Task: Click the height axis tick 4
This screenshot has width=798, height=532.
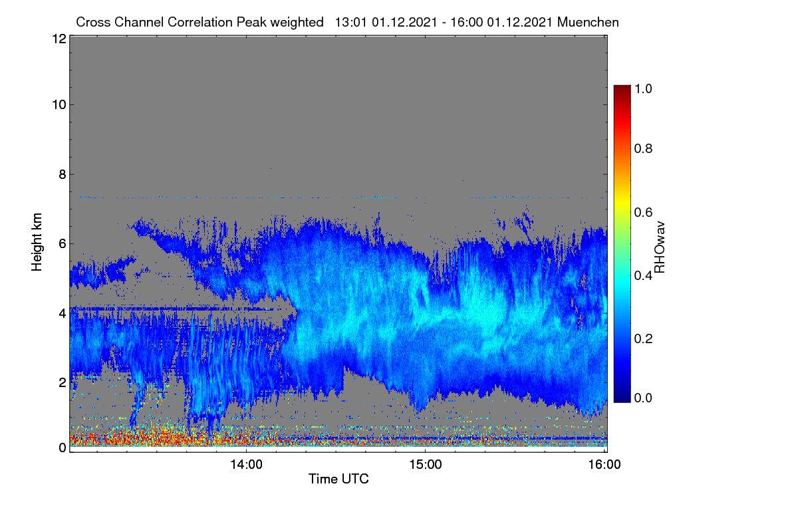Action: pos(63,313)
